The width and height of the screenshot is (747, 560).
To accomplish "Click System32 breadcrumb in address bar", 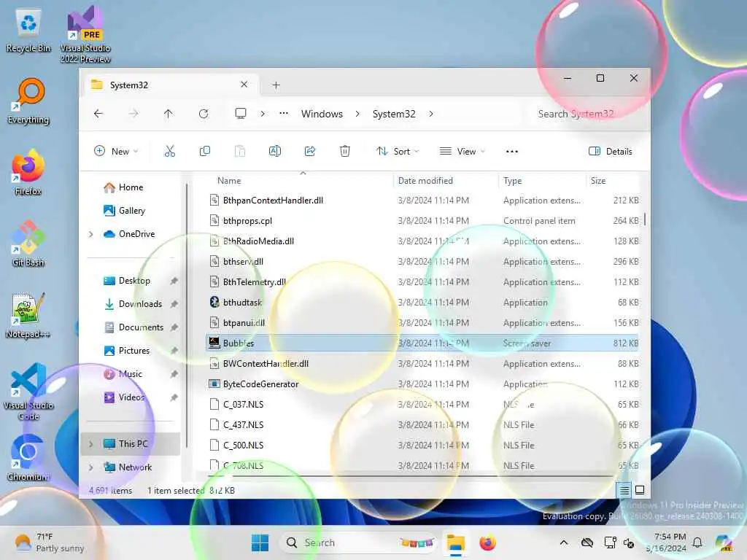I will pyautogui.click(x=394, y=114).
